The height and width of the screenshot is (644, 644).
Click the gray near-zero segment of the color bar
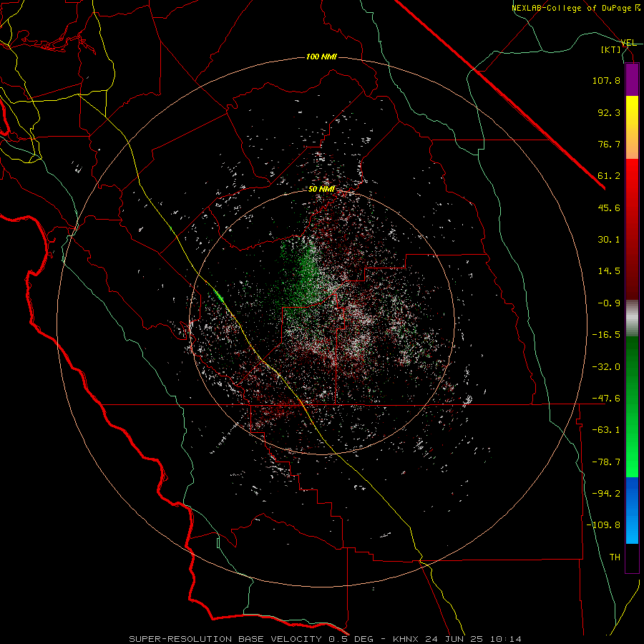click(x=632, y=318)
